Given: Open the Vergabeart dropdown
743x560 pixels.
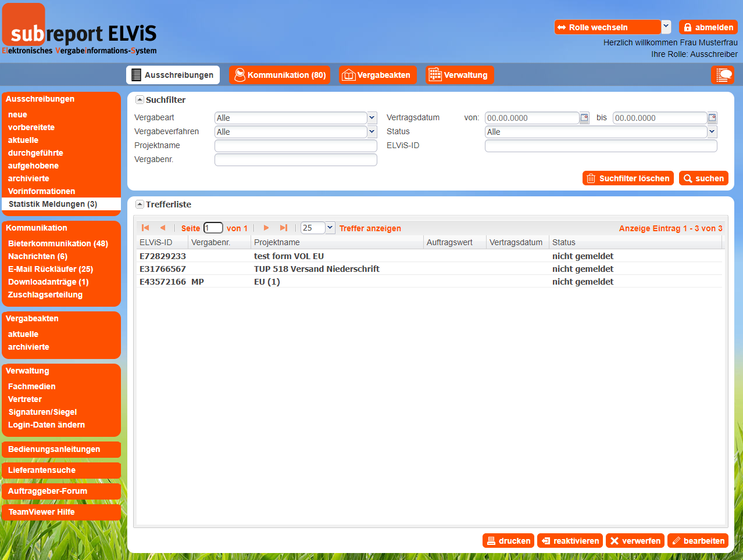Looking at the screenshot, I should (372, 118).
